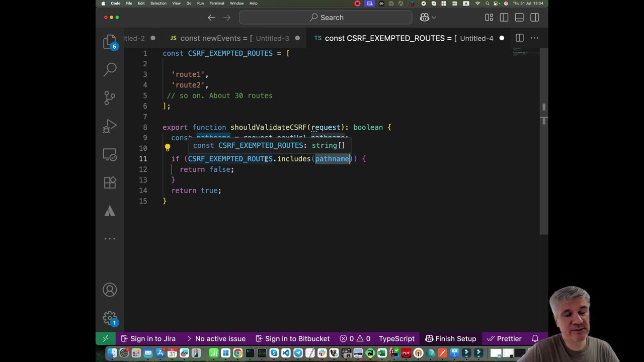Open the Explorer view in activity bar
The width and height of the screenshot is (644, 362).
(110, 42)
